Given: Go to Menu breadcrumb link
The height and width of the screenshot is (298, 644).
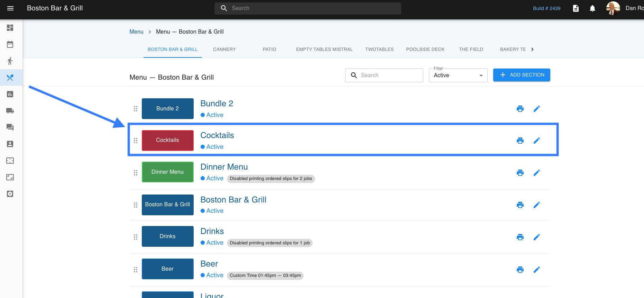Looking at the screenshot, I should pos(136,32).
